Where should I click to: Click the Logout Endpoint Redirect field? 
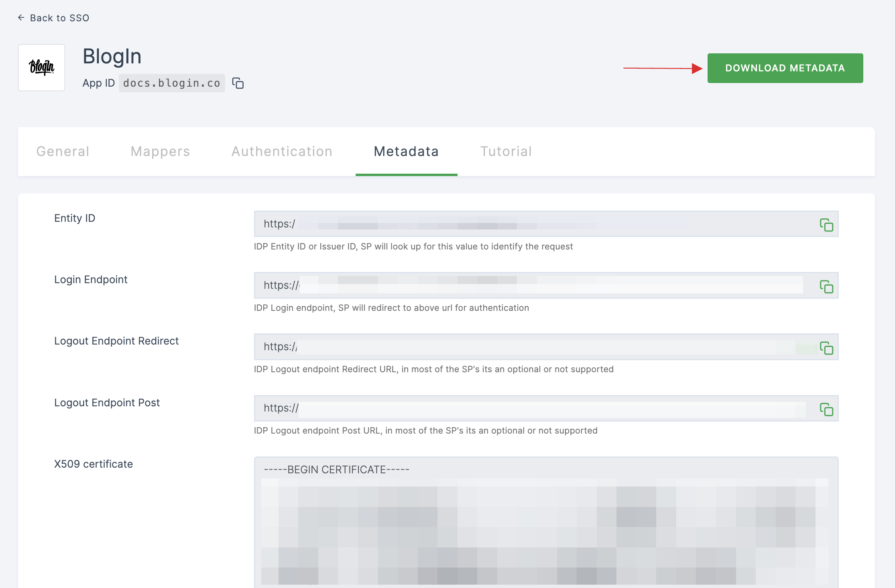[x=546, y=347]
